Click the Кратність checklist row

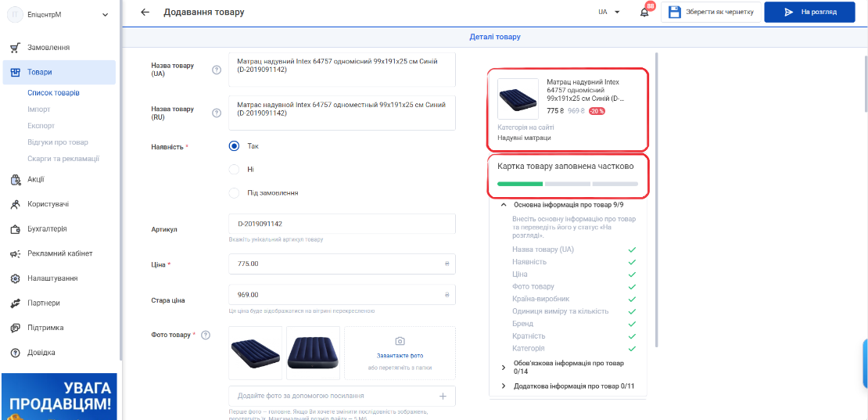coord(574,336)
